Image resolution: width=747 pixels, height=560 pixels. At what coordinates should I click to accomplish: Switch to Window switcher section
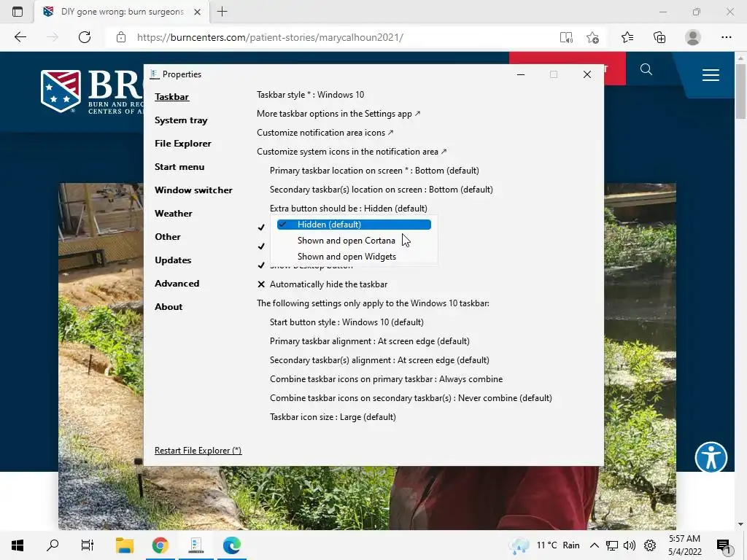(x=193, y=190)
